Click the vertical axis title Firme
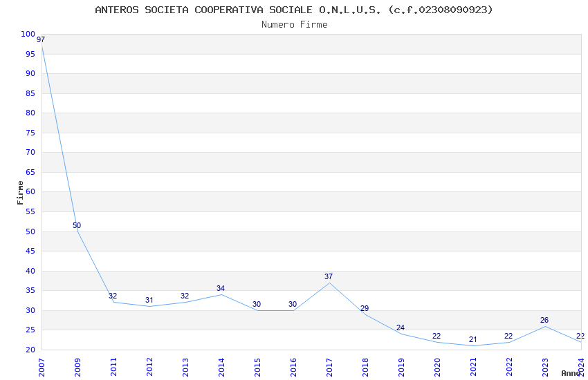Viewport: 588px width, 380px height. point(20,193)
